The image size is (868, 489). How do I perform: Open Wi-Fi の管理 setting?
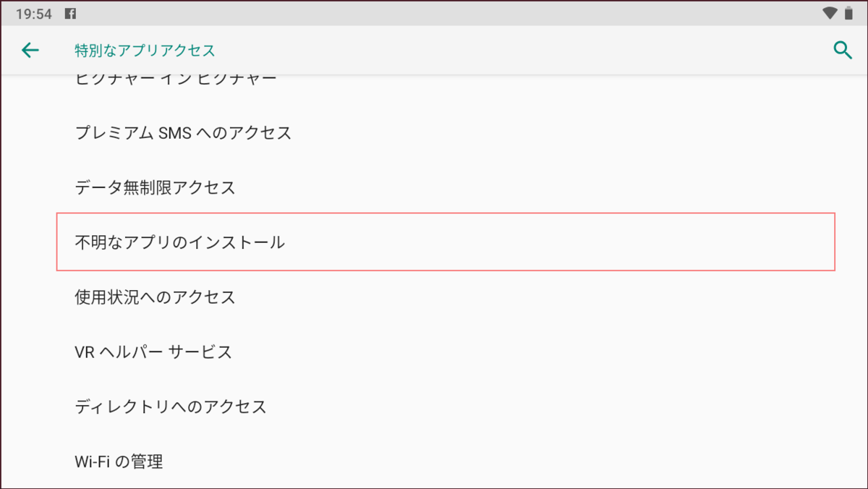click(x=119, y=462)
